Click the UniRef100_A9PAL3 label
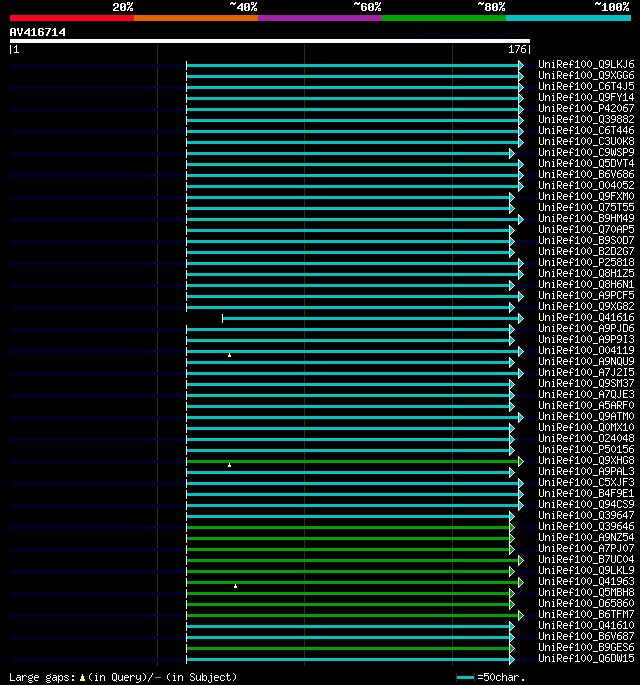 coord(586,471)
